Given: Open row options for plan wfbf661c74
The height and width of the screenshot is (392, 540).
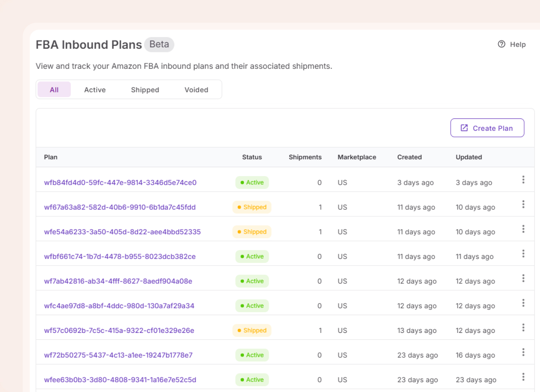Looking at the screenshot, I should coord(523,254).
